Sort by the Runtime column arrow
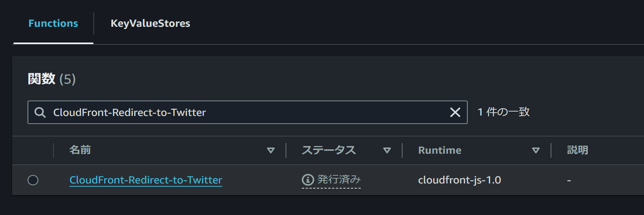Image resolution: width=644 pixels, height=215 pixels. pos(536,150)
